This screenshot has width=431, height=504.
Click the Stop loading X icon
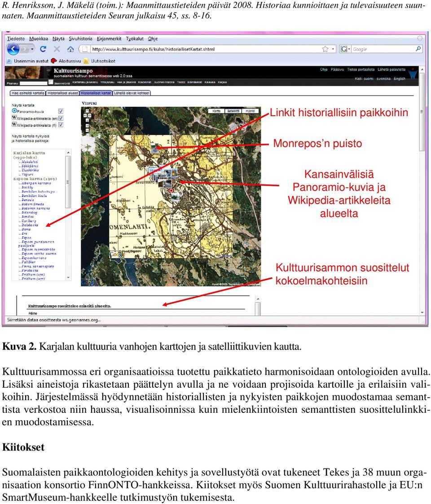coord(57,49)
